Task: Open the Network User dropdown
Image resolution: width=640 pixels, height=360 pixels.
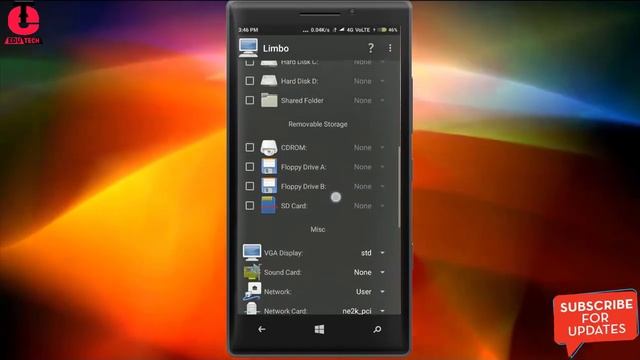Action: tap(370, 292)
